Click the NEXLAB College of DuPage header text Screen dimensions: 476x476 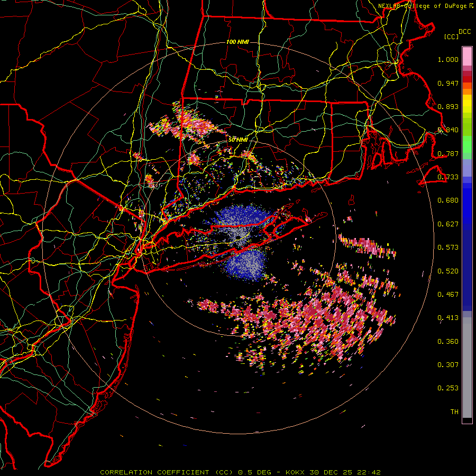pyautogui.click(x=425, y=6)
